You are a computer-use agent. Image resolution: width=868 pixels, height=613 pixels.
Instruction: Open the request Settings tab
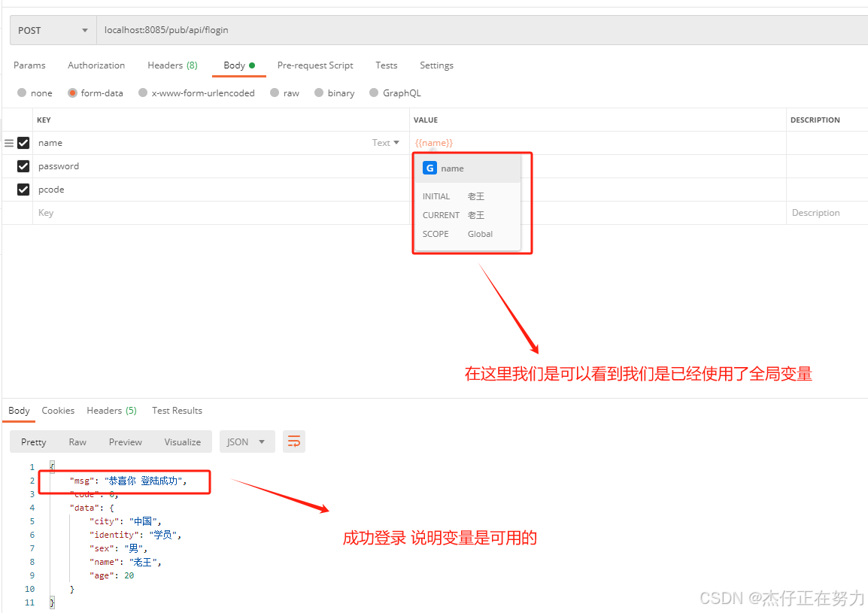pyautogui.click(x=436, y=65)
